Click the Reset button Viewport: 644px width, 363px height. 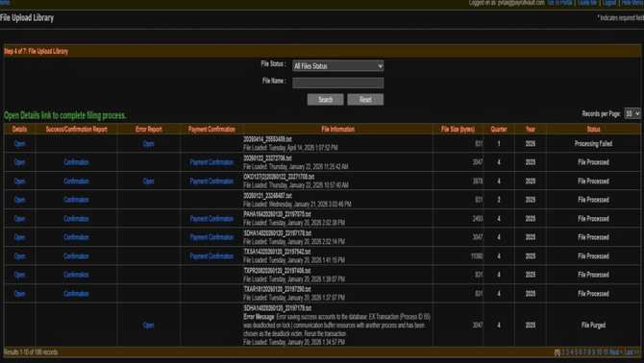[365, 100]
